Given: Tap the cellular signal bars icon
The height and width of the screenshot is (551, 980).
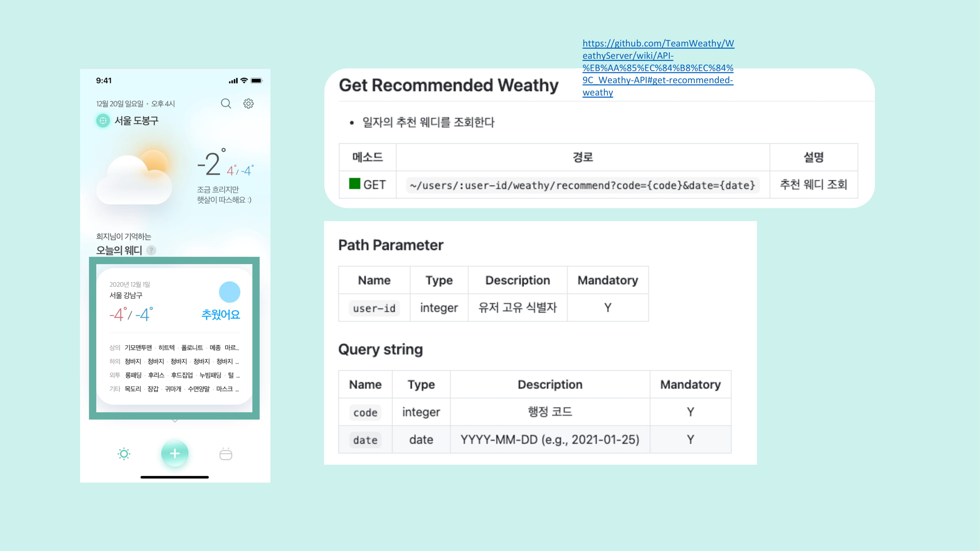Looking at the screenshot, I should tap(233, 80).
